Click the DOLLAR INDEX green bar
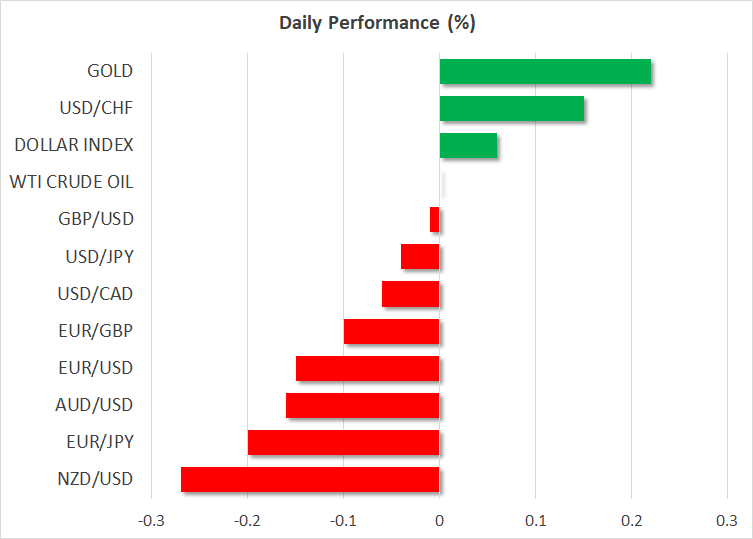 point(468,146)
